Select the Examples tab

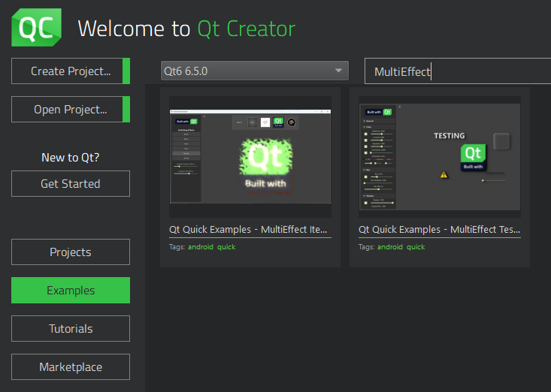(71, 291)
